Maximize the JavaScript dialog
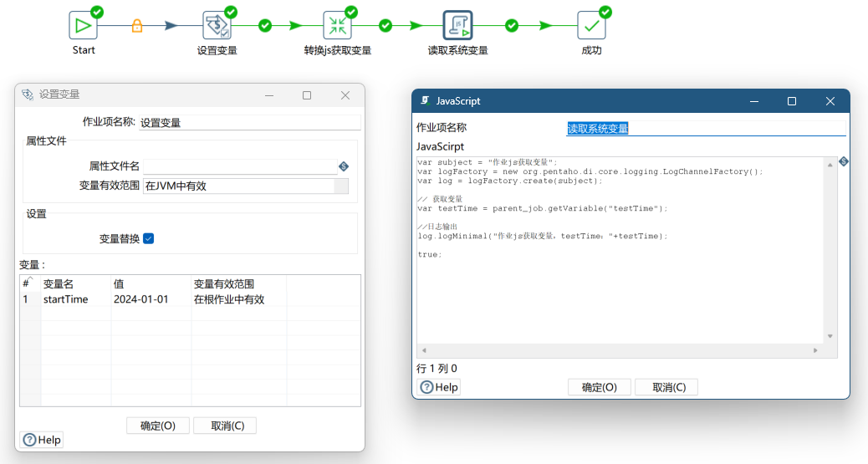This screenshot has width=868, height=464. 792,101
